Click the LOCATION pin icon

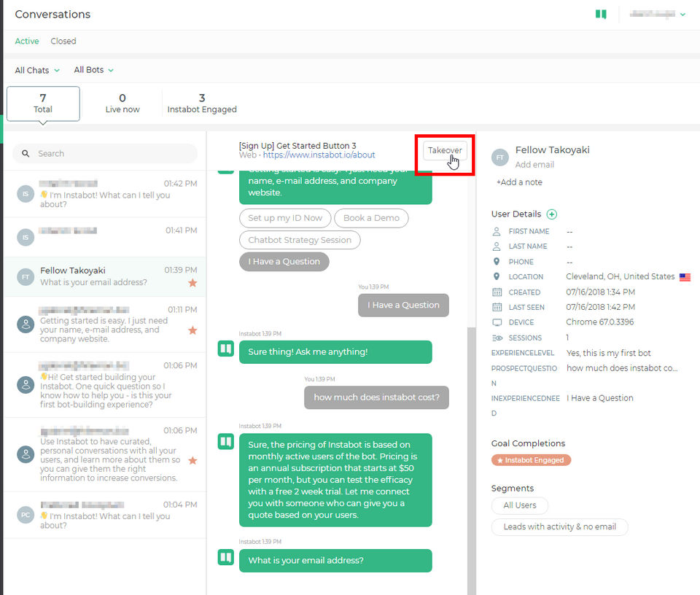pyautogui.click(x=497, y=277)
